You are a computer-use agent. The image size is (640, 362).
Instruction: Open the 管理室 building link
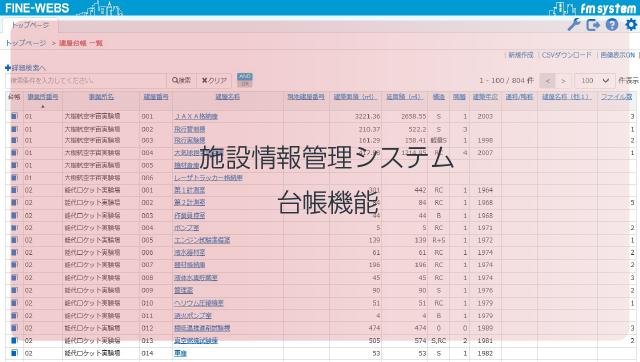[184, 290]
